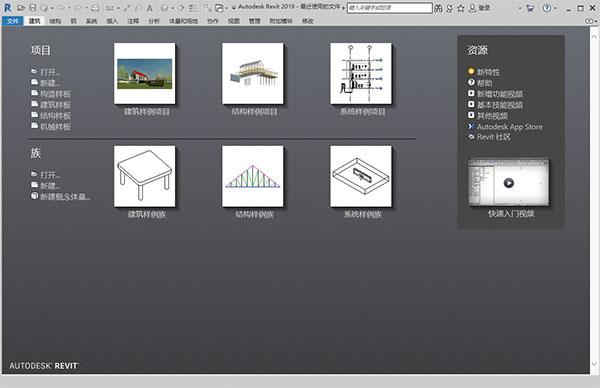Screen dimensions: 600x388
Task: Open the 建筑样例族 table thumbnail
Action: click(145, 176)
